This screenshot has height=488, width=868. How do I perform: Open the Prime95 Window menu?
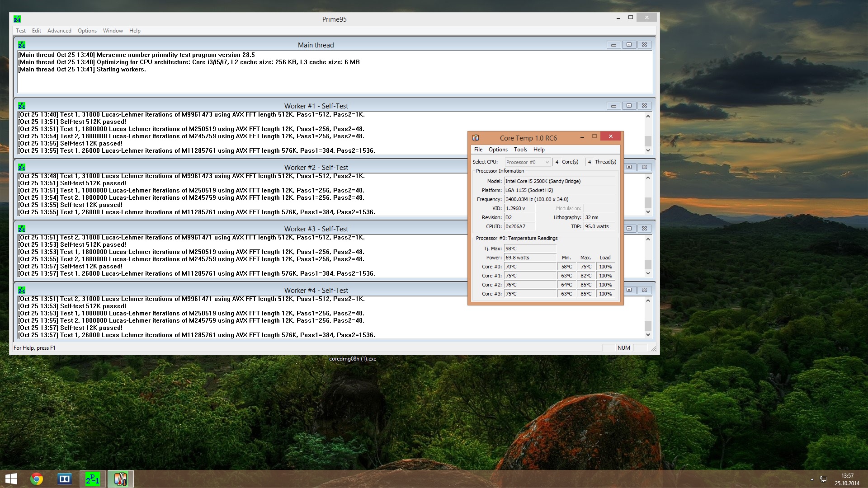113,31
